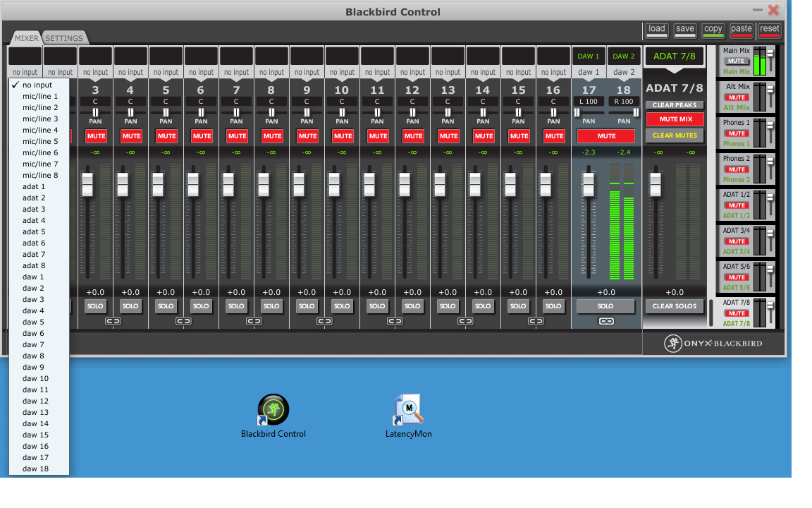The height and width of the screenshot is (508, 812).
Task: Pick mic/line 8 in input list
Action: [39, 175]
